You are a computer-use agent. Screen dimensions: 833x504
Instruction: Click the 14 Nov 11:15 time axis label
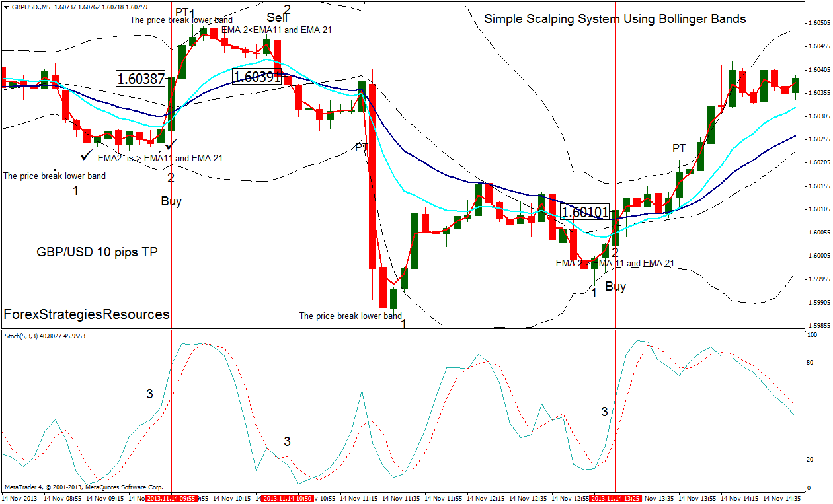coord(359,498)
